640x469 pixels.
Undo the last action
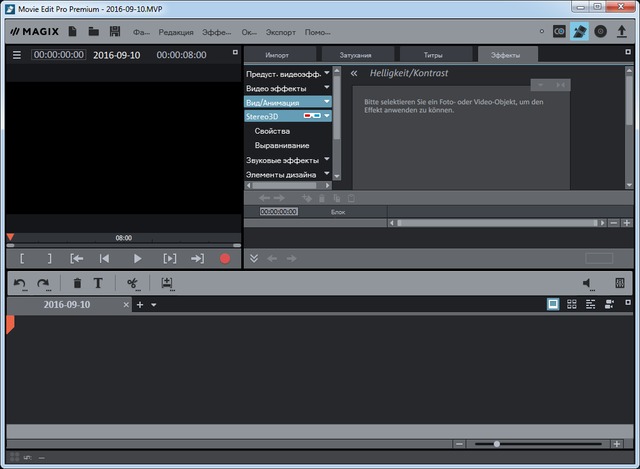pos(19,284)
